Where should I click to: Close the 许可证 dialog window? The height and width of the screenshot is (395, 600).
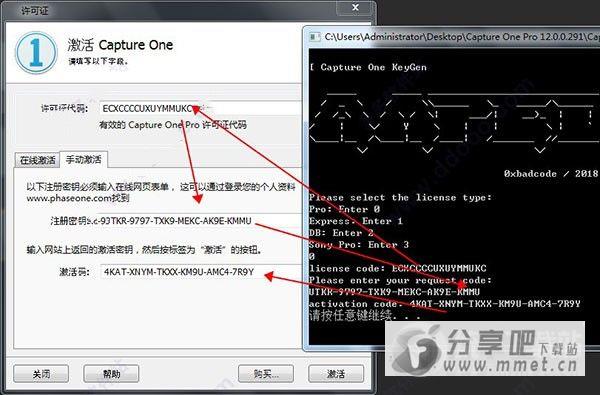pyautogui.click(x=355, y=8)
